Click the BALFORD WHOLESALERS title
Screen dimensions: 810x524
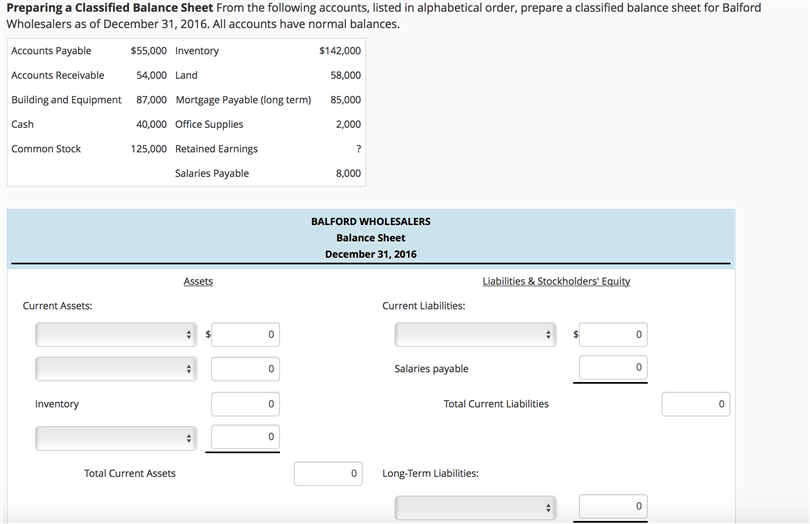371,221
